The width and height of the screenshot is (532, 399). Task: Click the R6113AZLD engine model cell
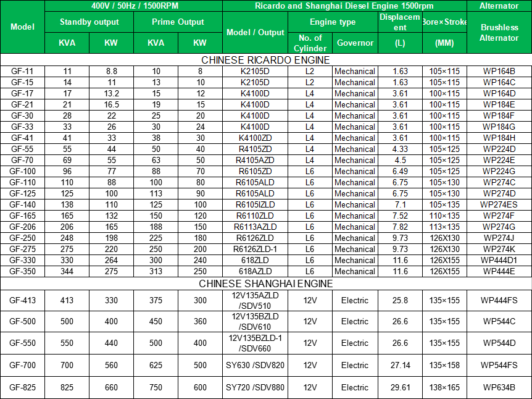[x=255, y=227]
